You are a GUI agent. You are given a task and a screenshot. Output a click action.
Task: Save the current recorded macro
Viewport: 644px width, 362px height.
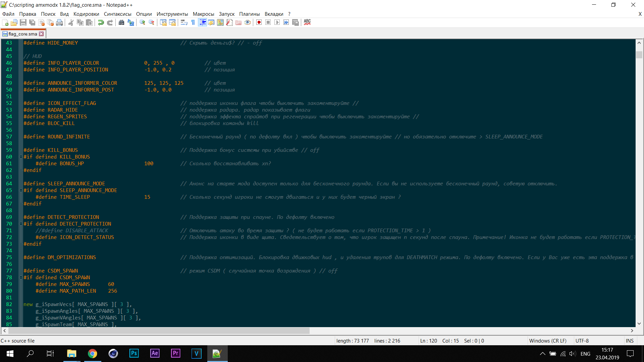click(x=296, y=22)
